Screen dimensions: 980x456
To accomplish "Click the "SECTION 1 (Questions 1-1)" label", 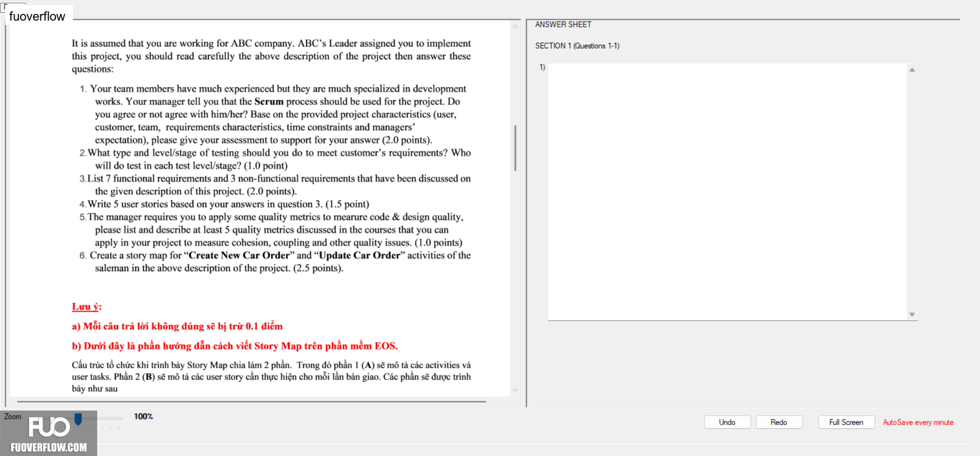I will point(577,45).
